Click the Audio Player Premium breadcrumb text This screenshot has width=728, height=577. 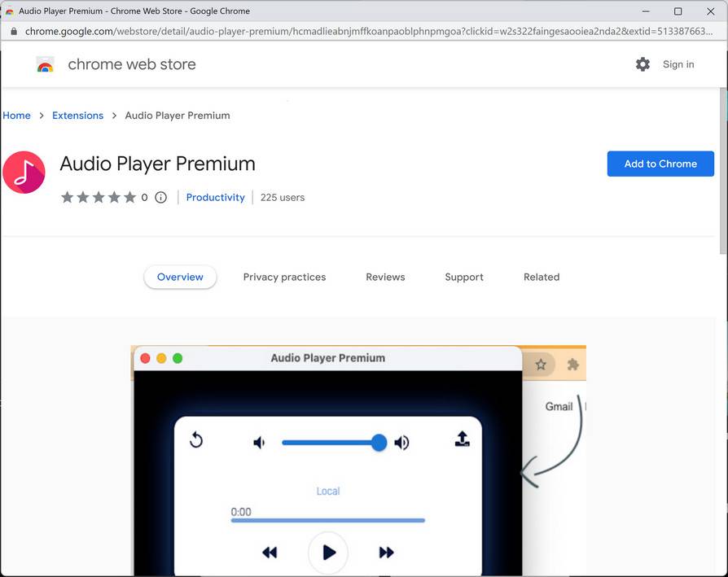click(x=178, y=116)
